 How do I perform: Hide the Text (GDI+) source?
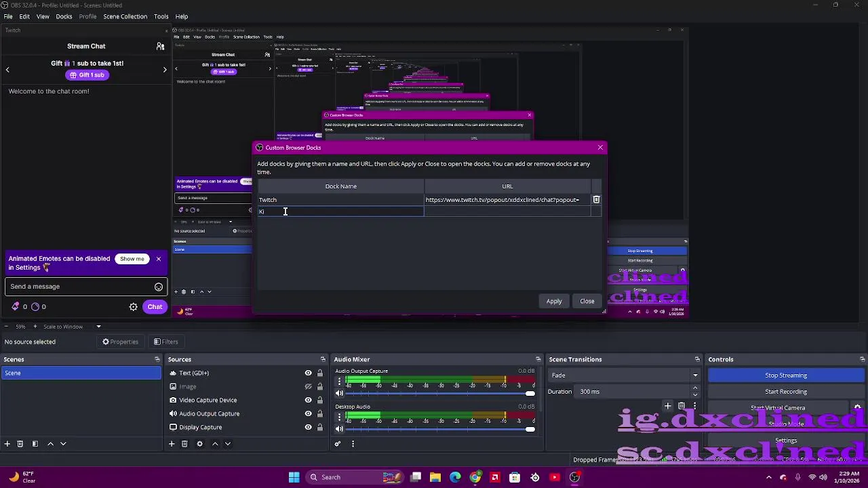tap(309, 373)
